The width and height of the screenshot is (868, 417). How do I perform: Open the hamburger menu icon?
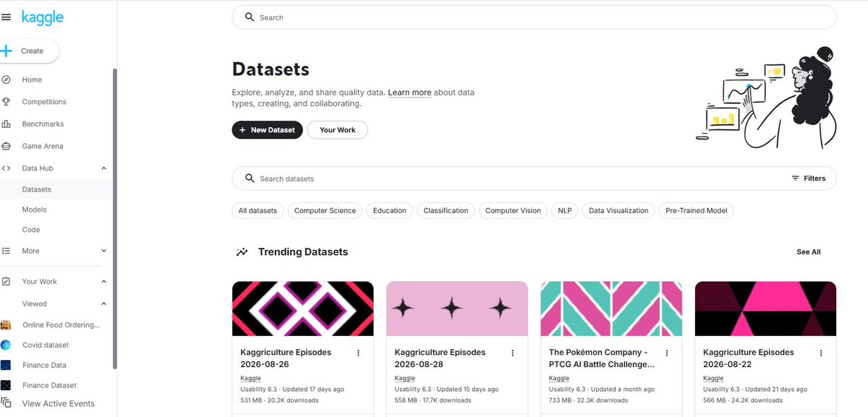(6, 17)
